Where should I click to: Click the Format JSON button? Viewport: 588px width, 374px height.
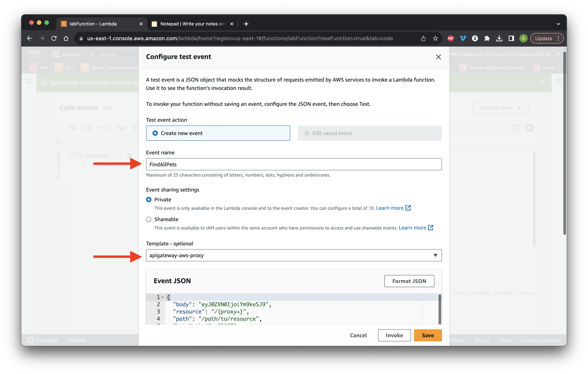[x=409, y=281]
